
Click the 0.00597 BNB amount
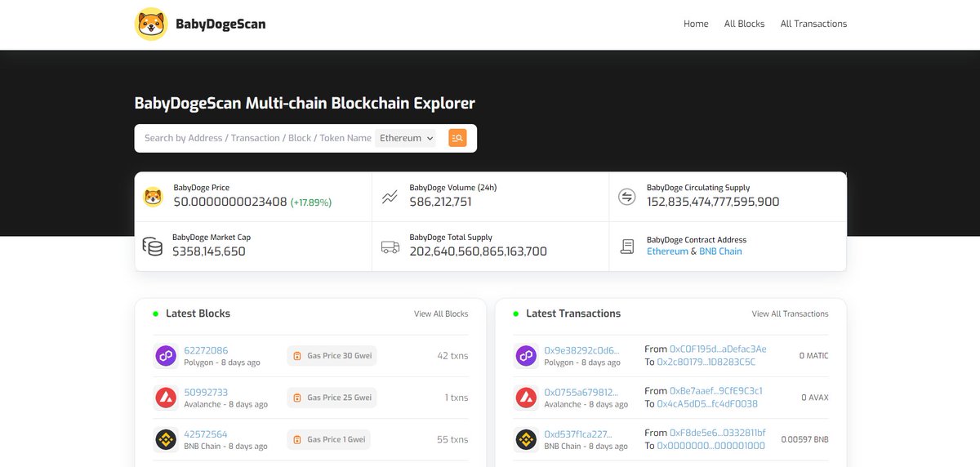pyautogui.click(x=804, y=439)
